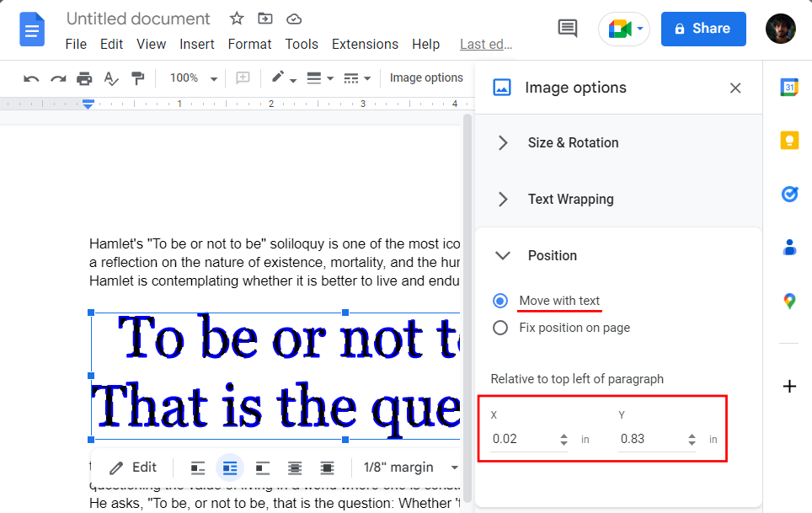
Task: Expand the Text Wrapping section
Action: click(570, 200)
